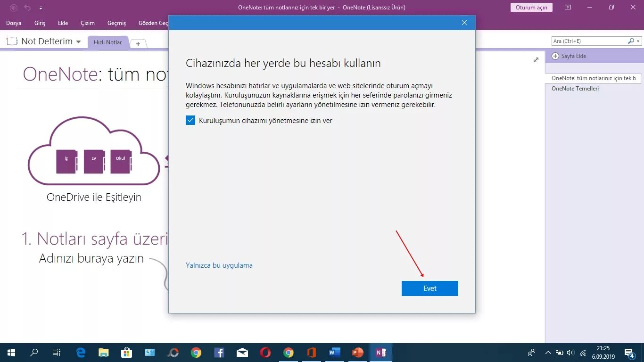This screenshot has width=644, height=362.
Task: Launch Opera browser from the taskbar
Action: point(265,353)
